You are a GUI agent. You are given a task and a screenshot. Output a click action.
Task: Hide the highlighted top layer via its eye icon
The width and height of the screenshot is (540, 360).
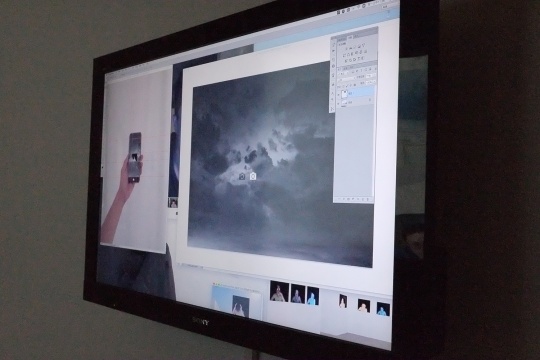pyautogui.click(x=339, y=94)
